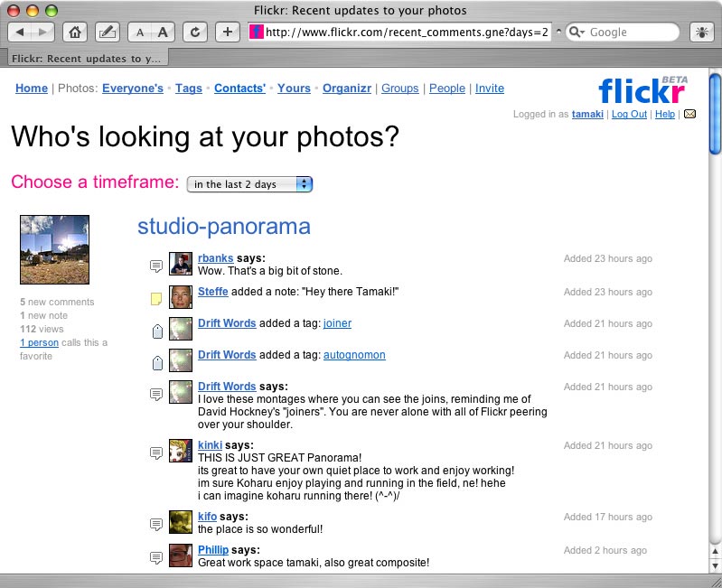This screenshot has width=722, height=588.
Task: Open the Google search magnifier dropdown
Action: coord(577,32)
